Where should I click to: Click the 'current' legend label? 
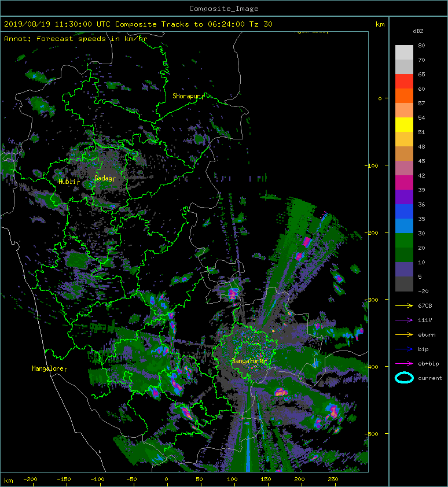pos(430,378)
